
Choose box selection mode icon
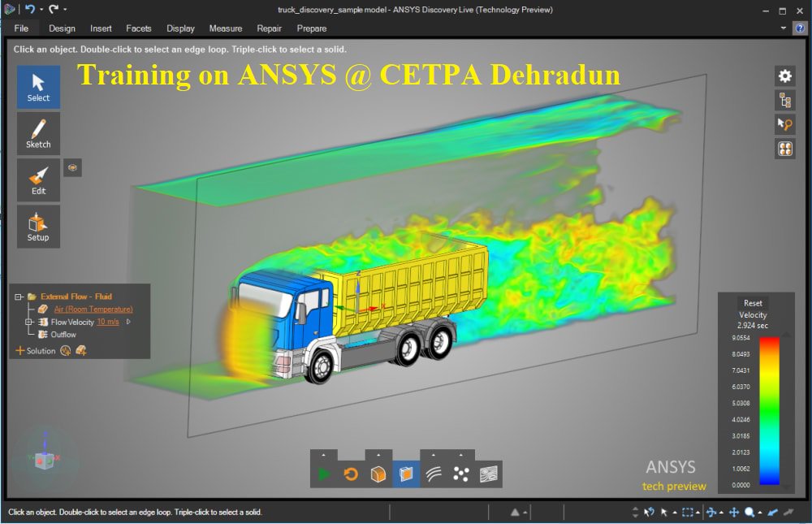coord(687,513)
